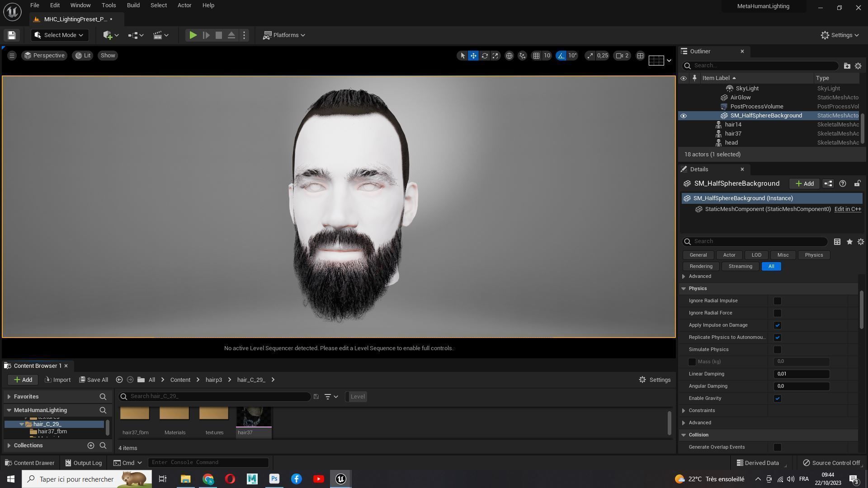Open the Platforms dropdown
868x488 pixels.
coord(284,35)
